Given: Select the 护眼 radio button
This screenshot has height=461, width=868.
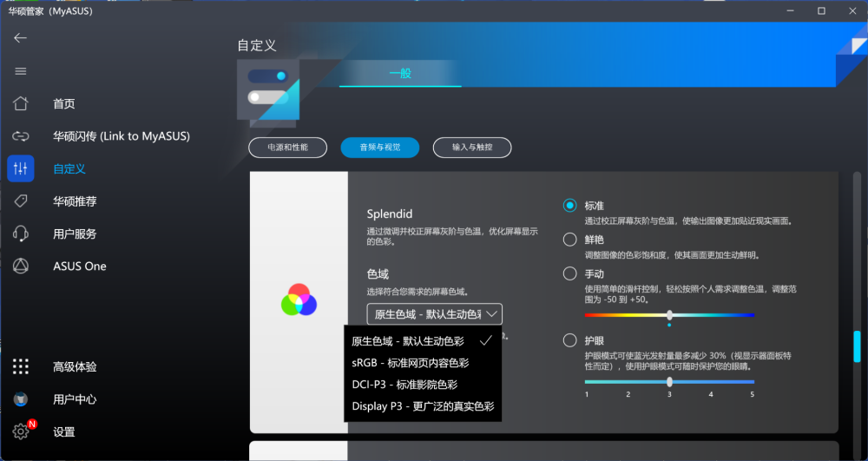Looking at the screenshot, I should [x=569, y=340].
